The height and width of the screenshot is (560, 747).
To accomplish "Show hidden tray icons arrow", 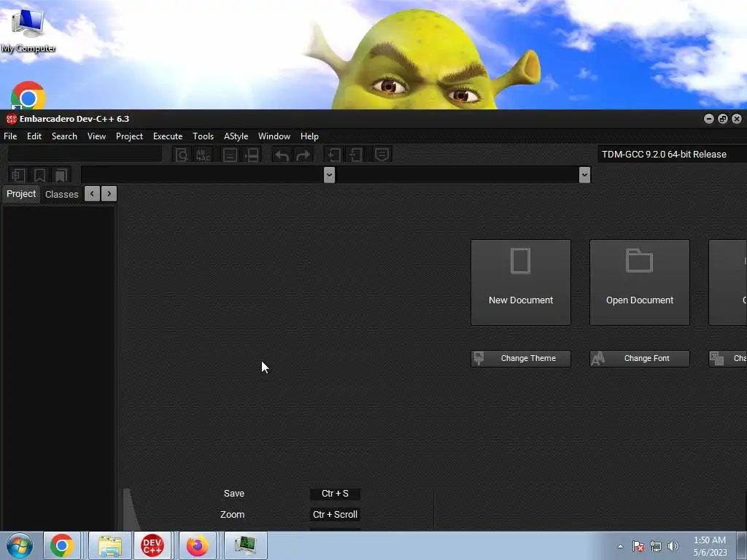I will click(620, 546).
